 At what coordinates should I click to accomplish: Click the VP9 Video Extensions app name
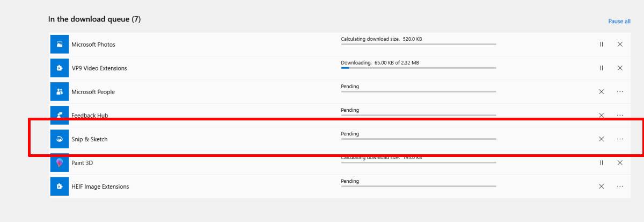pos(99,68)
